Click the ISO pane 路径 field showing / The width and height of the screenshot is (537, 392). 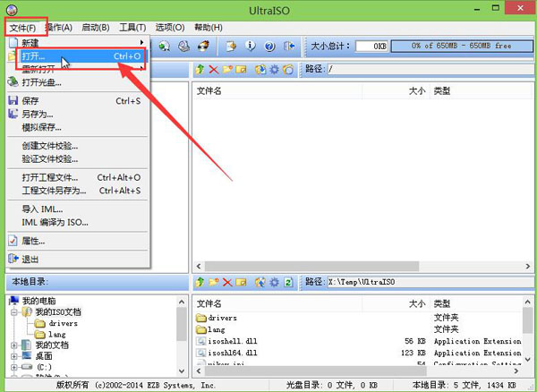tap(432, 70)
